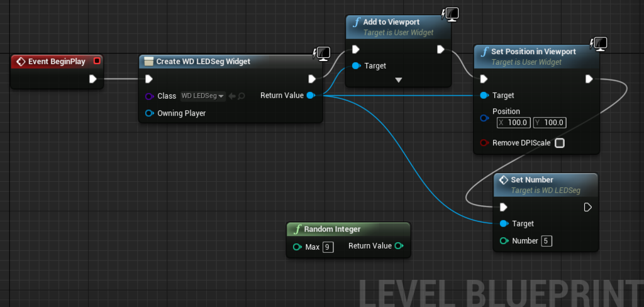Viewport: 644px width, 307px height.
Task: Expand the Add to Viewport advanced pins arrow
Action: coord(398,80)
